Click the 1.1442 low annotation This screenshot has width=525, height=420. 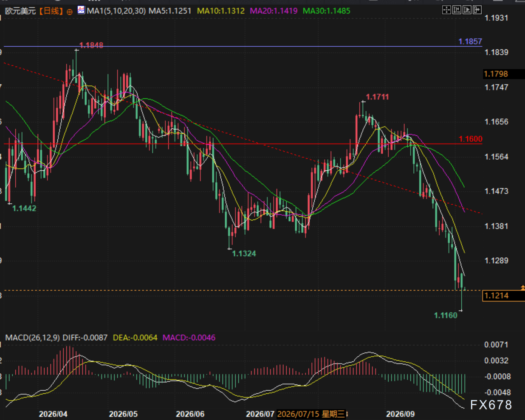coord(24,209)
